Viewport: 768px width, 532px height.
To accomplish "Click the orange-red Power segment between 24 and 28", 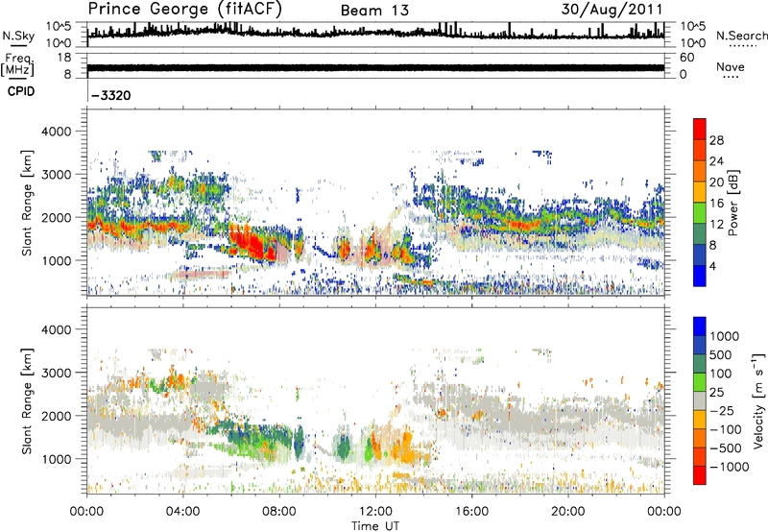I will coord(700,150).
